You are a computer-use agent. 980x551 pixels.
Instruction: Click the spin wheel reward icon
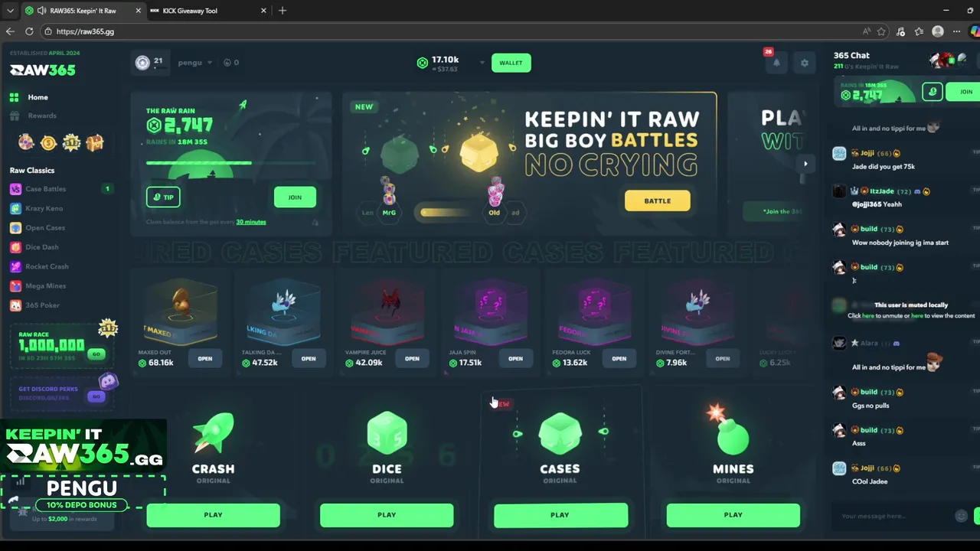click(x=26, y=142)
